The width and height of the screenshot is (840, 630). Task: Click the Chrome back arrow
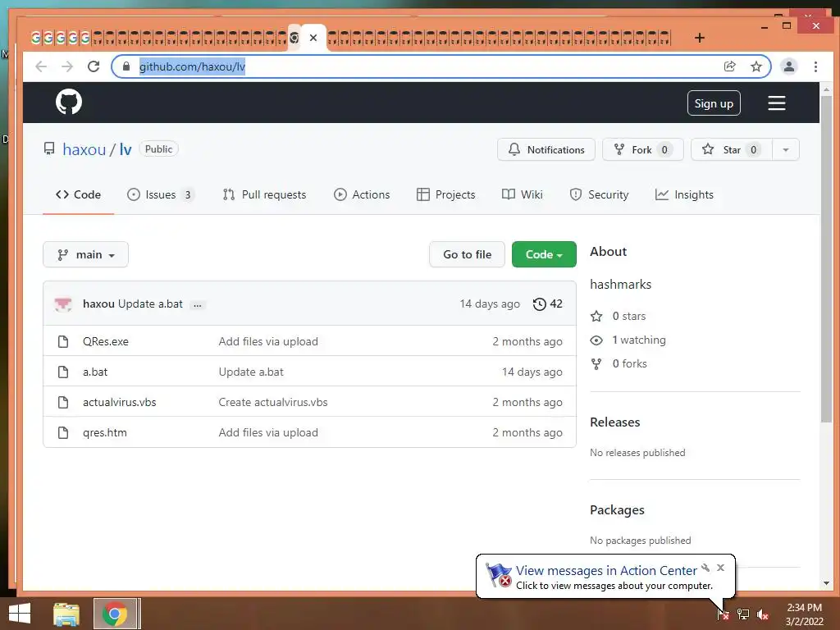(41, 66)
